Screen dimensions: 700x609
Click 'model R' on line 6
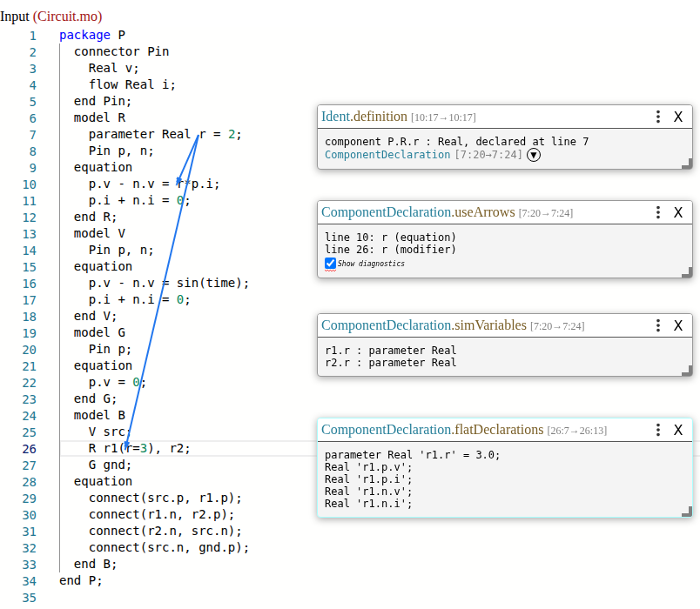(x=99, y=117)
